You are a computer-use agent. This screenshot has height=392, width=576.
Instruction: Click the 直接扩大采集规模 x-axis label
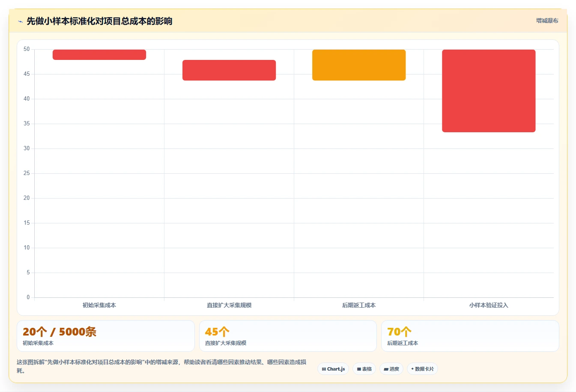229,305
